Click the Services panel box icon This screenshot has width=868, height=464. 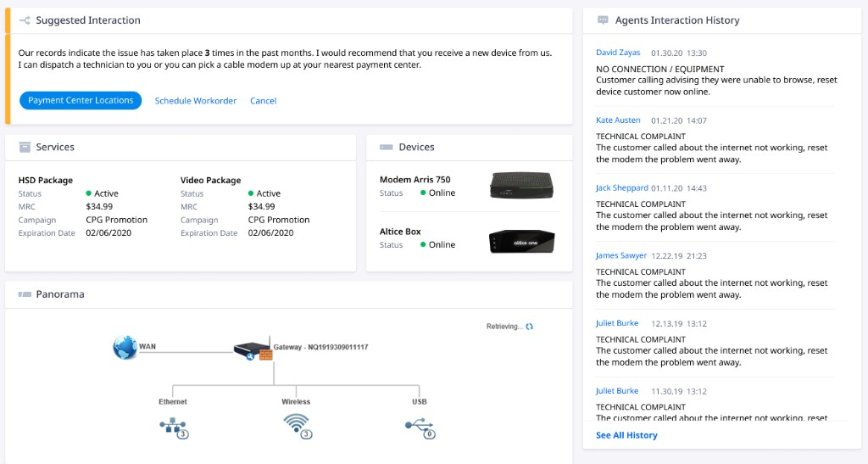click(25, 147)
